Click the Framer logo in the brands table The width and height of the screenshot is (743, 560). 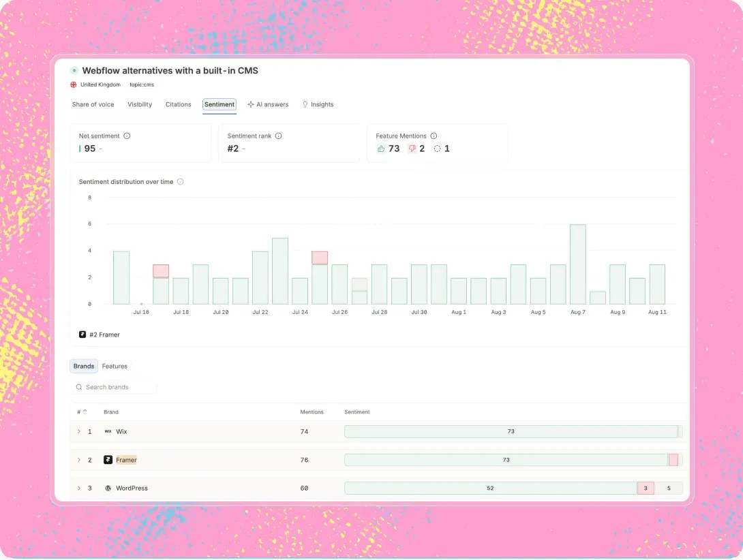[x=108, y=460]
